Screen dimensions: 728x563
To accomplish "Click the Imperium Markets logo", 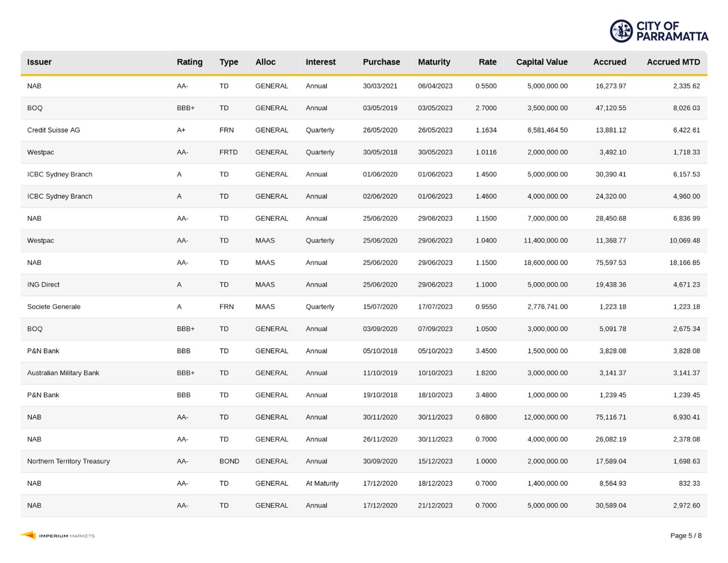I will pos(57,535).
